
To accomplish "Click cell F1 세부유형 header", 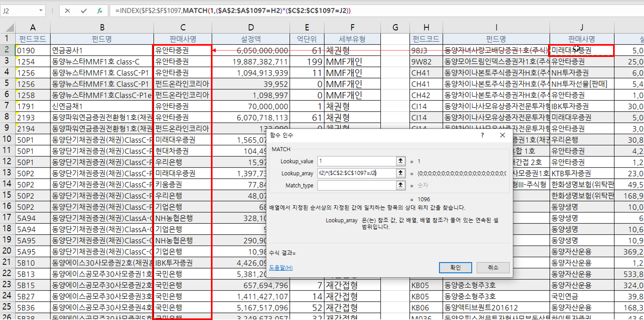I will (x=352, y=39).
